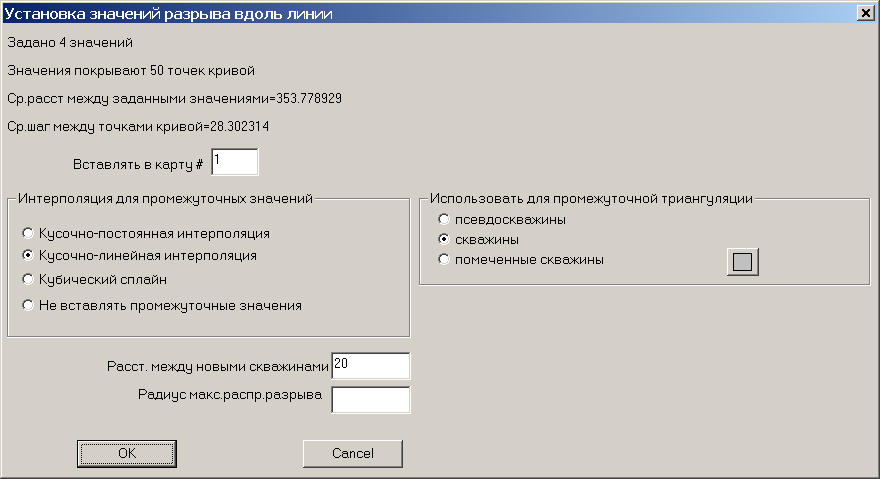The width and height of the screenshot is (880, 479).
Task: Close the dialog with X button
Action: point(865,13)
